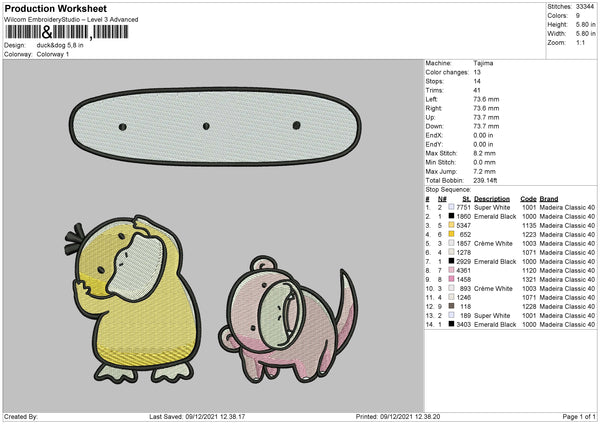Click 'Emerald Black' description in stop 2
The image size is (600, 424).
pos(495,216)
